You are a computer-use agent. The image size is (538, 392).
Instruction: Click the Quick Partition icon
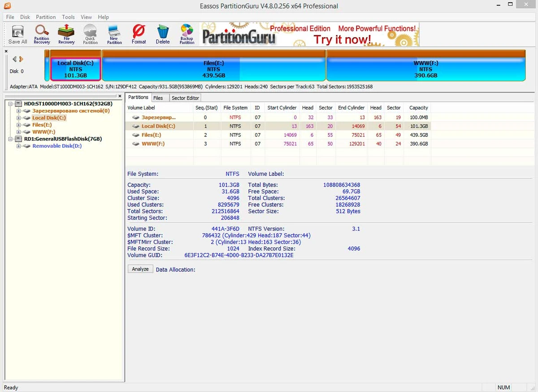[90, 34]
